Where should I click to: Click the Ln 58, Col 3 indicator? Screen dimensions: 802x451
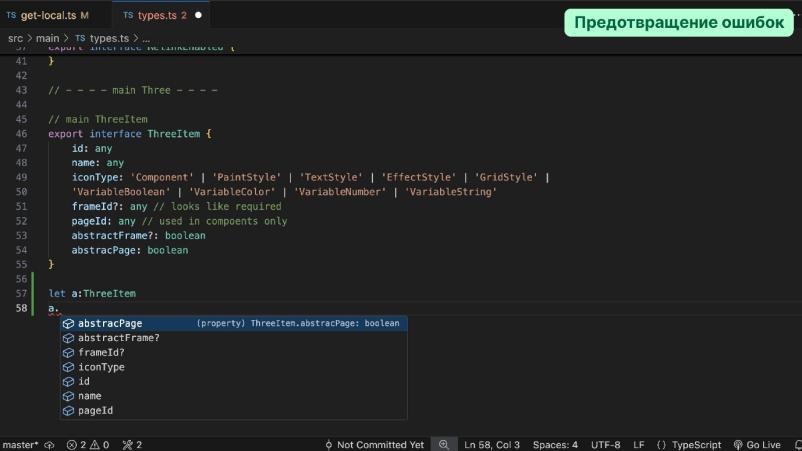tap(492, 445)
